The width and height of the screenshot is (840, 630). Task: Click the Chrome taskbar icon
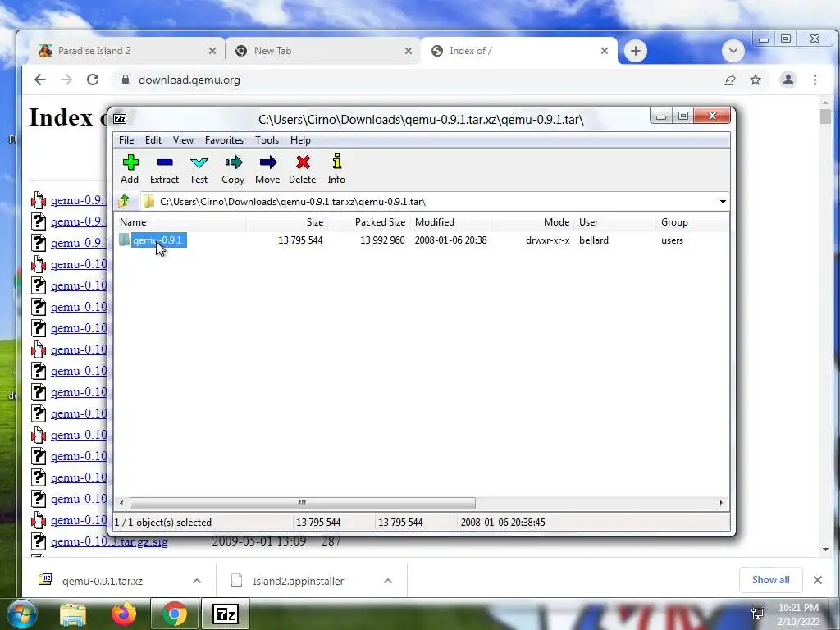175,614
